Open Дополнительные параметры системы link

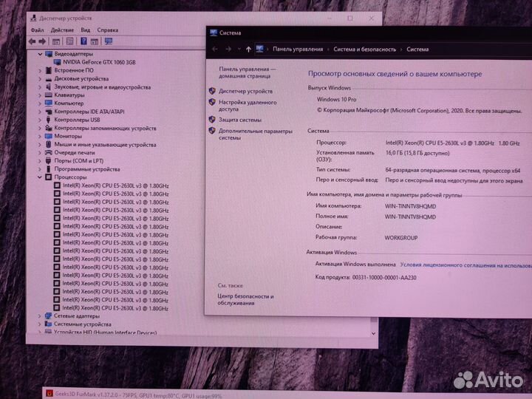coord(256,134)
